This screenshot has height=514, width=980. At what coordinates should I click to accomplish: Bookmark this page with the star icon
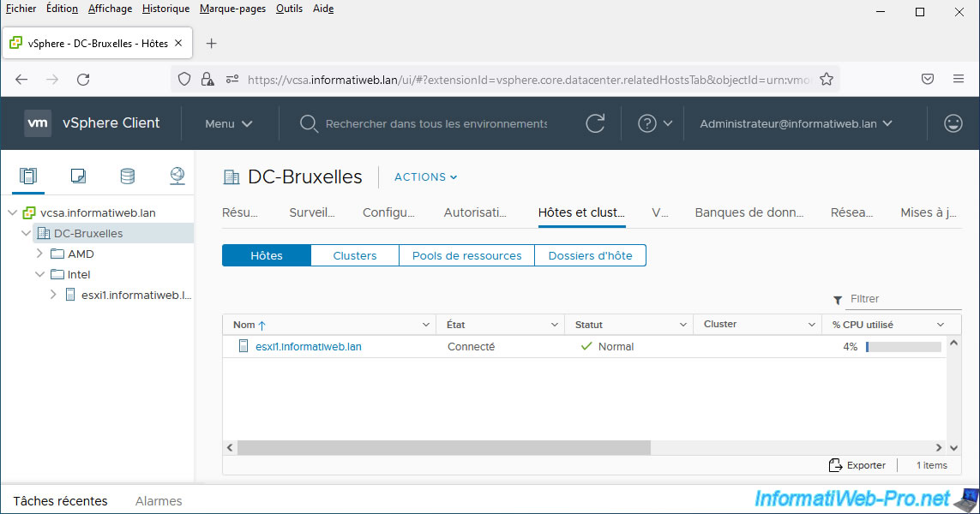(x=827, y=80)
